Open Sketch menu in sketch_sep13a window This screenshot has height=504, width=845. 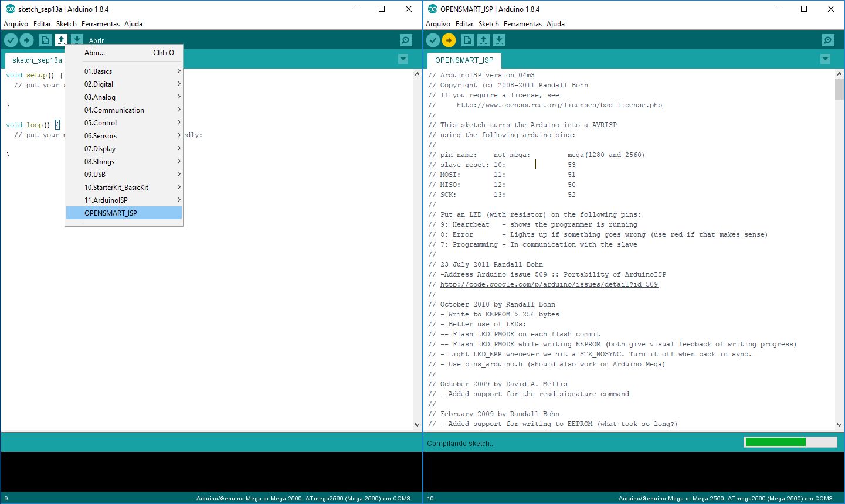click(66, 24)
